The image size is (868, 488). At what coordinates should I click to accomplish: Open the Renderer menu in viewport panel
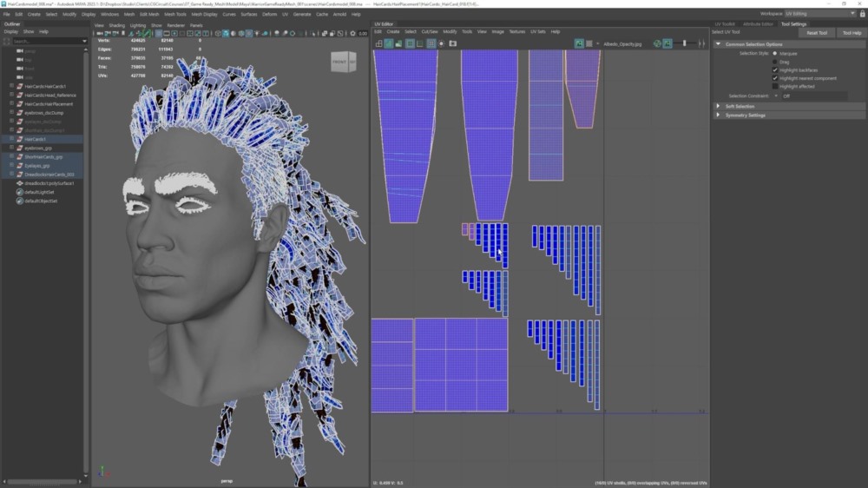click(x=176, y=25)
